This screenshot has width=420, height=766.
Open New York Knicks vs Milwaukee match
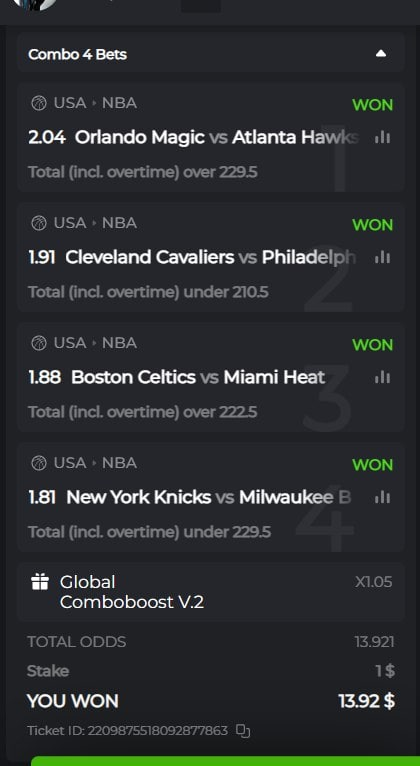tap(209, 497)
